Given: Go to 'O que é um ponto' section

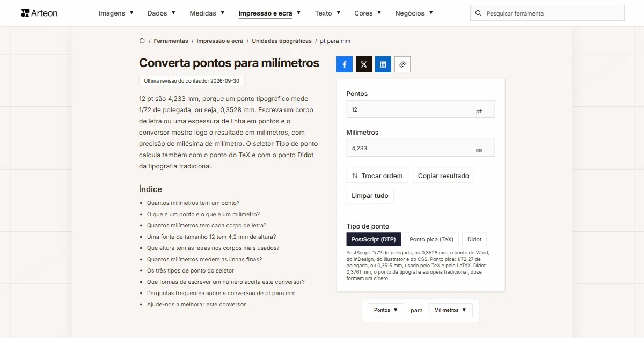Looking at the screenshot, I should pyautogui.click(x=203, y=214).
